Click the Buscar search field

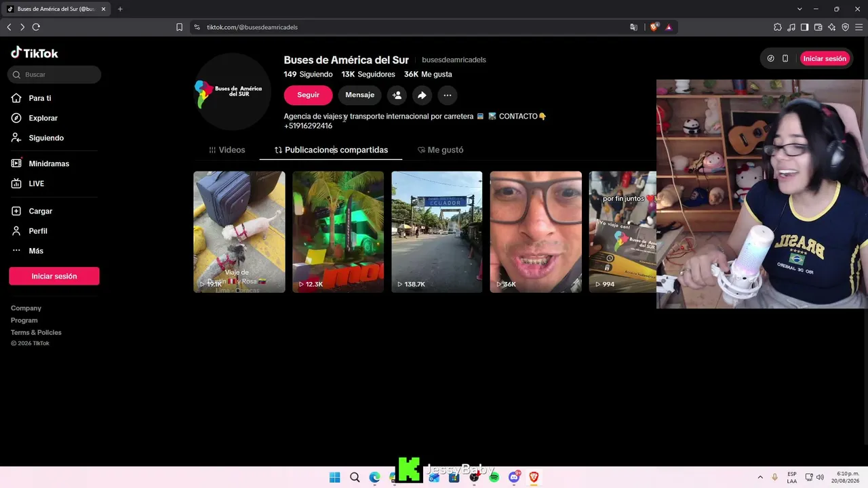55,75
